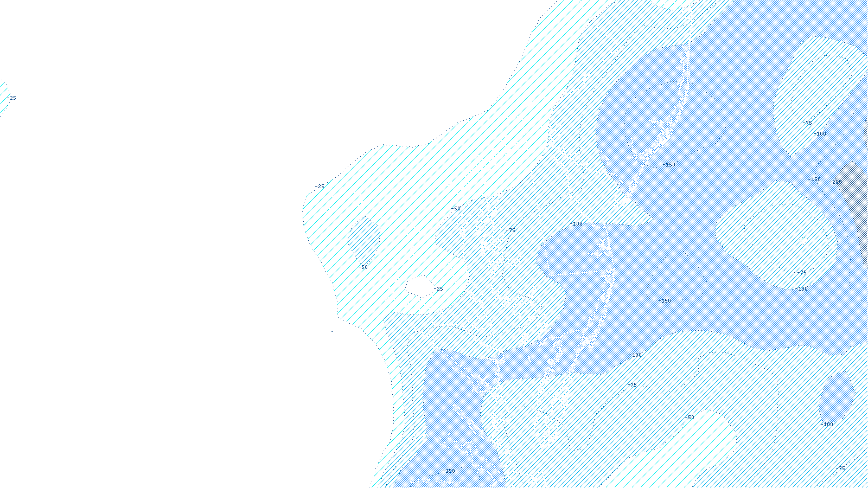
Task: Click the -150 label next to the -200 label
Action: pos(814,179)
